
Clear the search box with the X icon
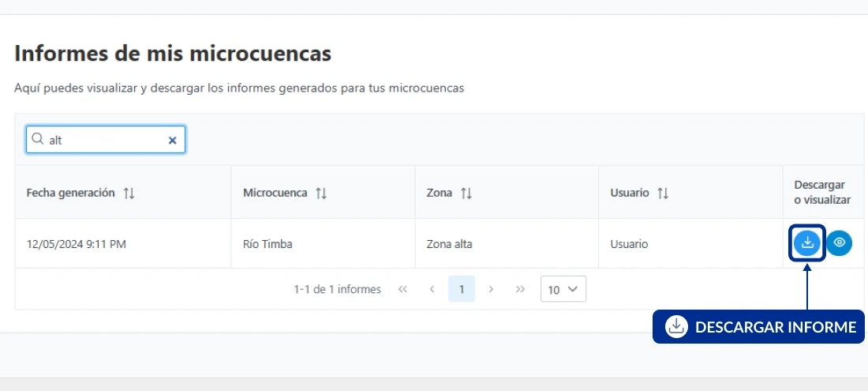point(172,140)
